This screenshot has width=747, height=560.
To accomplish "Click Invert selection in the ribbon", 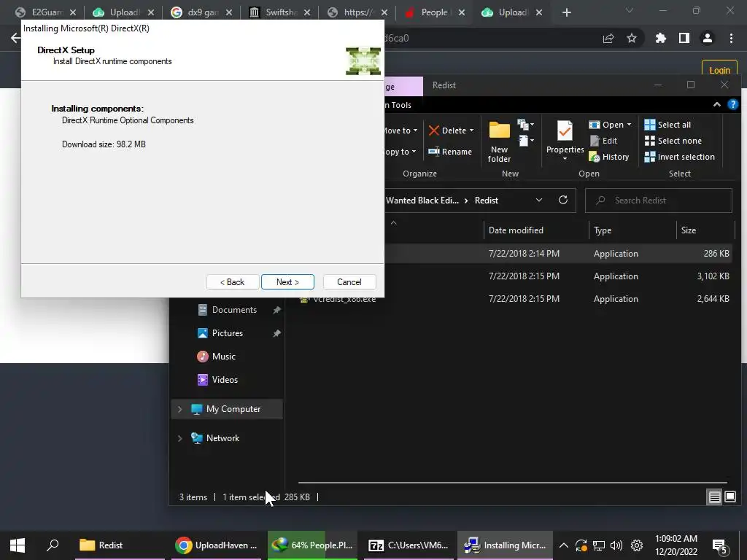I will (x=679, y=157).
